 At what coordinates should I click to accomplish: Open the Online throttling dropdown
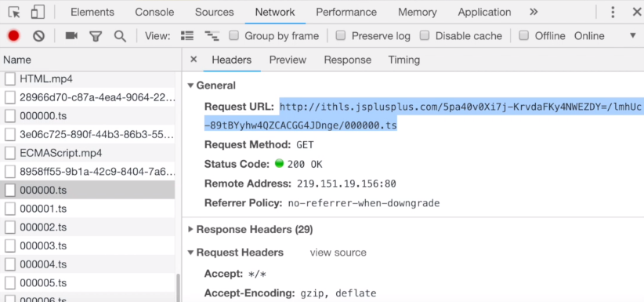coord(606,36)
